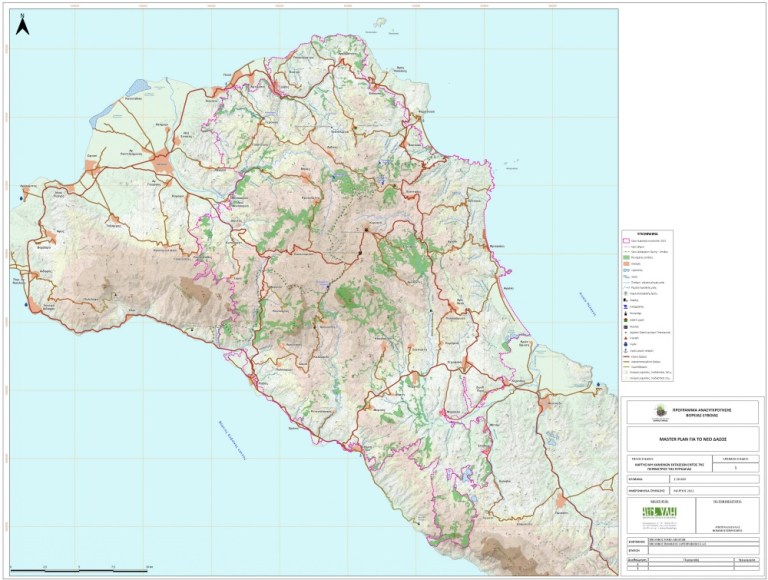Screen dimensions: 768x580
Task: Click the north arrow compass symbol
Action: pos(23,25)
